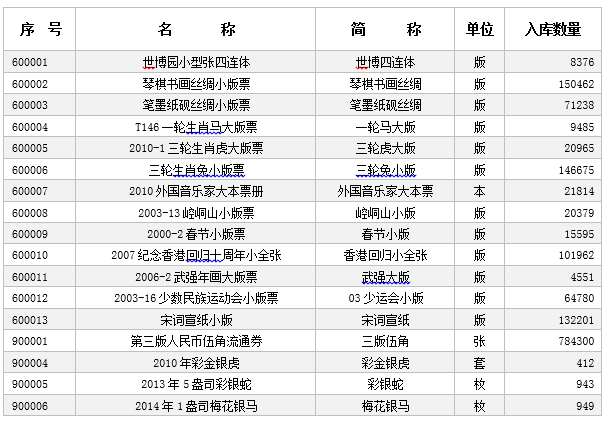The height and width of the screenshot is (421, 607).
Task: Select serial number 600007
Action: coord(30,191)
